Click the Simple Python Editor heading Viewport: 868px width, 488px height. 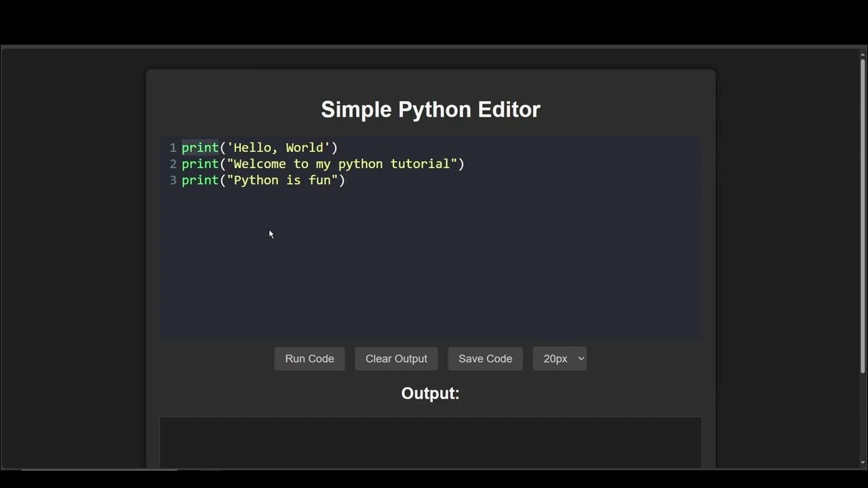[x=431, y=109]
